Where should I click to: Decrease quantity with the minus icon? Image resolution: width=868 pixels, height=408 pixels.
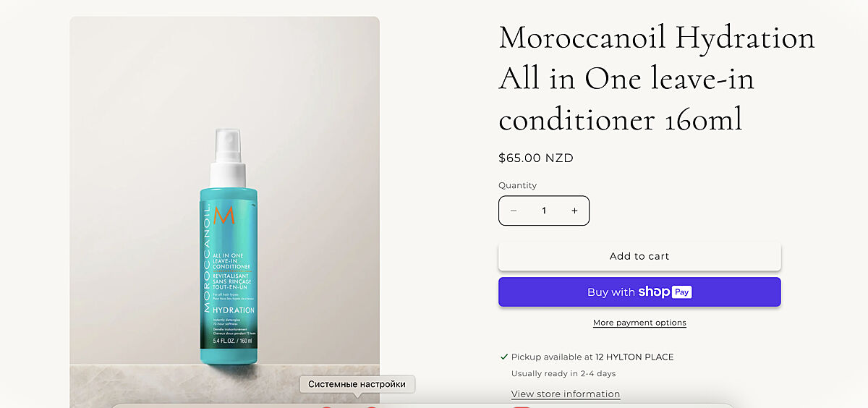pyautogui.click(x=514, y=211)
